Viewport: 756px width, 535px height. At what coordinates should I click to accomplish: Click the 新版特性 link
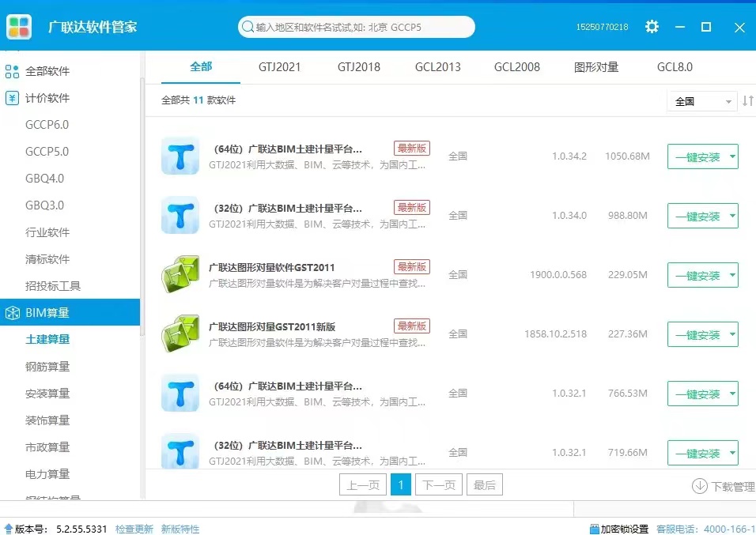coord(180,529)
